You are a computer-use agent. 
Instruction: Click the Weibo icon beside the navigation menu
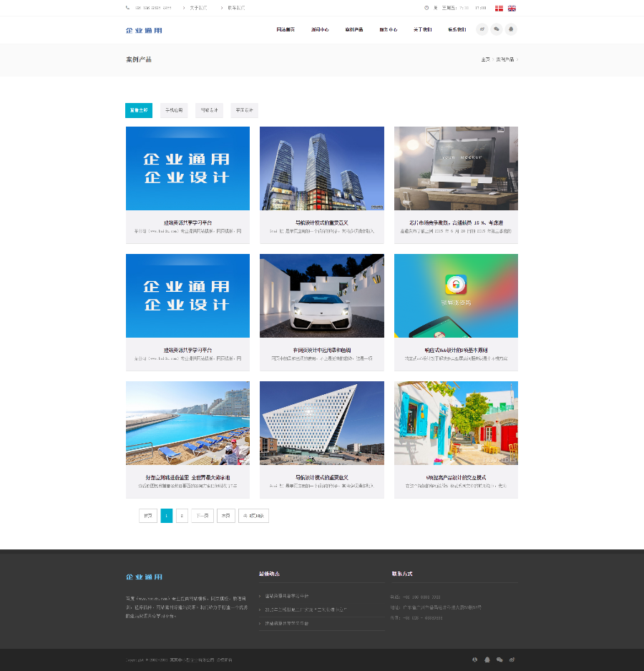(x=482, y=29)
